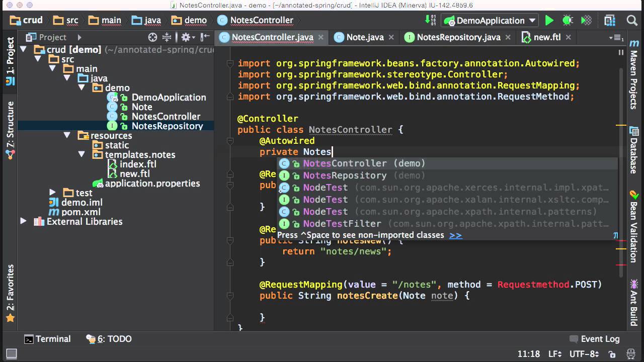The width and height of the screenshot is (644, 362).
Task: Run with coverage icon in toolbar
Action: pos(586,21)
